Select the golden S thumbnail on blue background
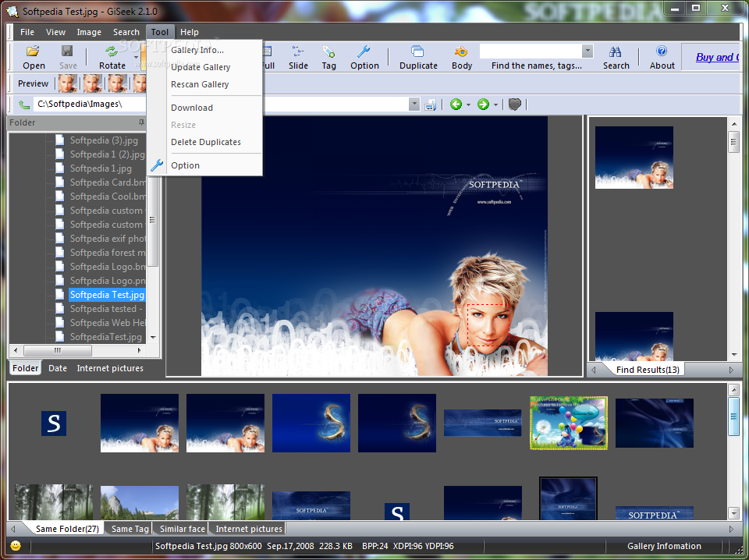Screen dimensions: 749x560 [311, 423]
